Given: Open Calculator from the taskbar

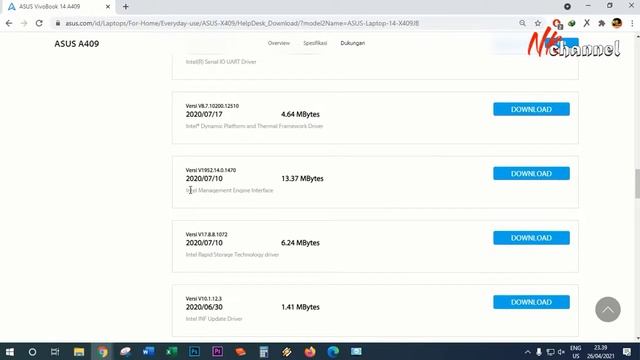Looking at the screenshot, I should pyautogui.click(x=264, y=351).
